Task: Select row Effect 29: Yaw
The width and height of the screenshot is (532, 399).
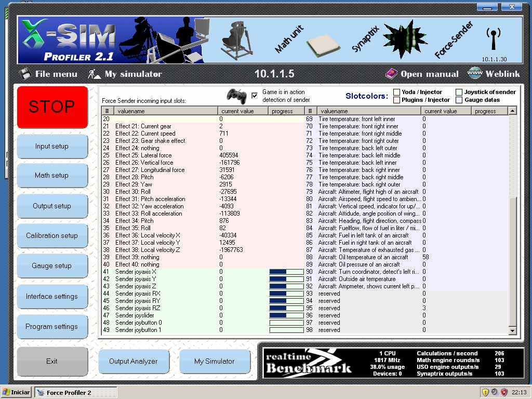Action: point(203,184)
